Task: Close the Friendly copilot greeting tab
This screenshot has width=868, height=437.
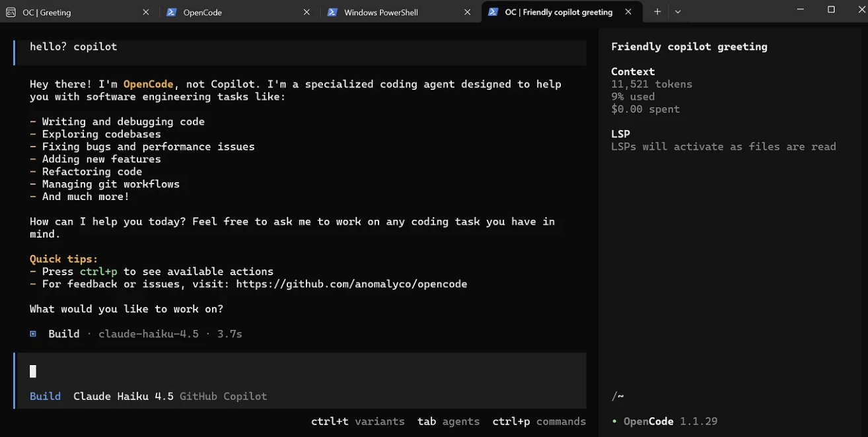Action: pos(628,12)
